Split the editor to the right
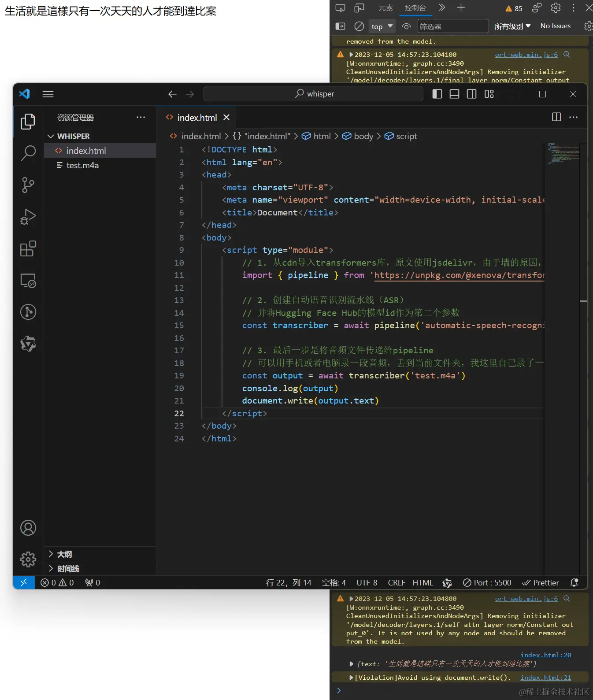Screen dimensions: 593x700 coord(556,117)
